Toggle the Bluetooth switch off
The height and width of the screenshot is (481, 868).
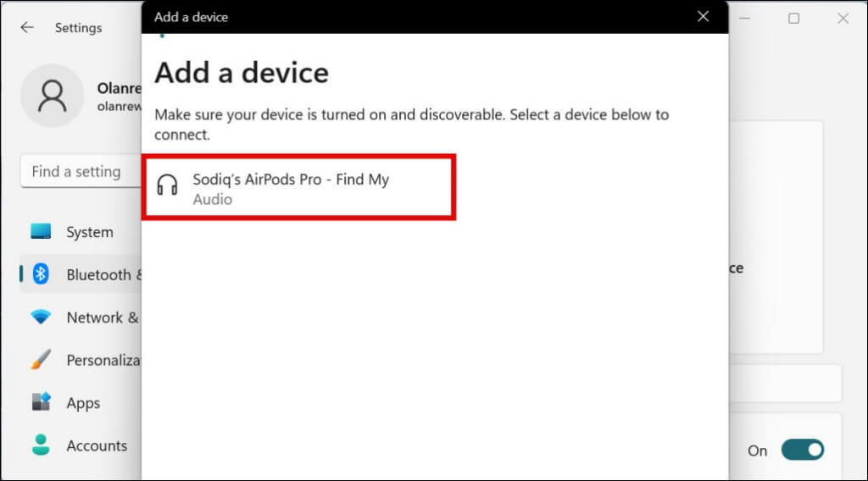tap(802, 450)
